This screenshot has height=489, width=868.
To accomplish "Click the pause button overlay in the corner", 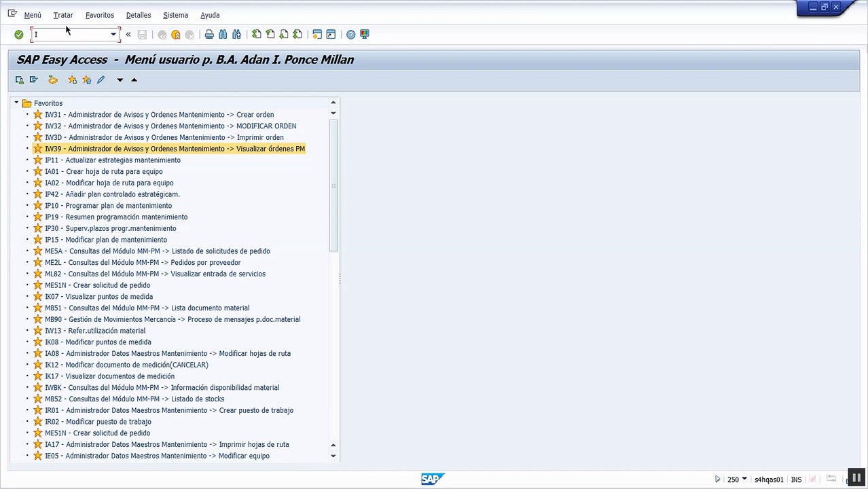I will click(x=856, y=479).
